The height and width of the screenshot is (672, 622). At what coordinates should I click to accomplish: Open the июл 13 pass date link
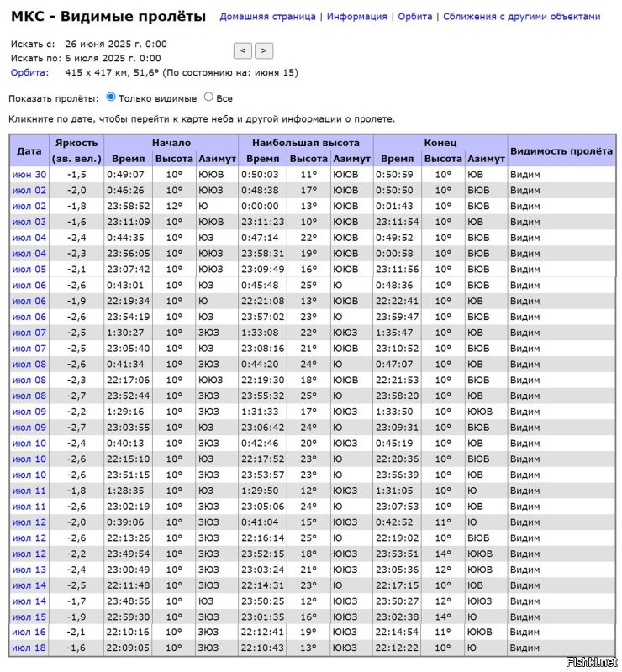[29, 570]
